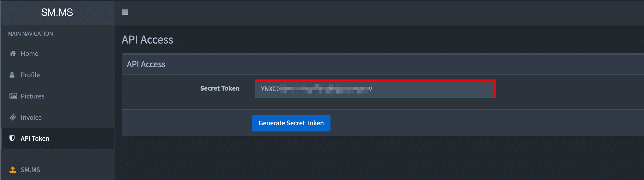Click the API Token shield icon
This screenshot has height=180, width=644.
pyautogui.click(x=12, y=139)
